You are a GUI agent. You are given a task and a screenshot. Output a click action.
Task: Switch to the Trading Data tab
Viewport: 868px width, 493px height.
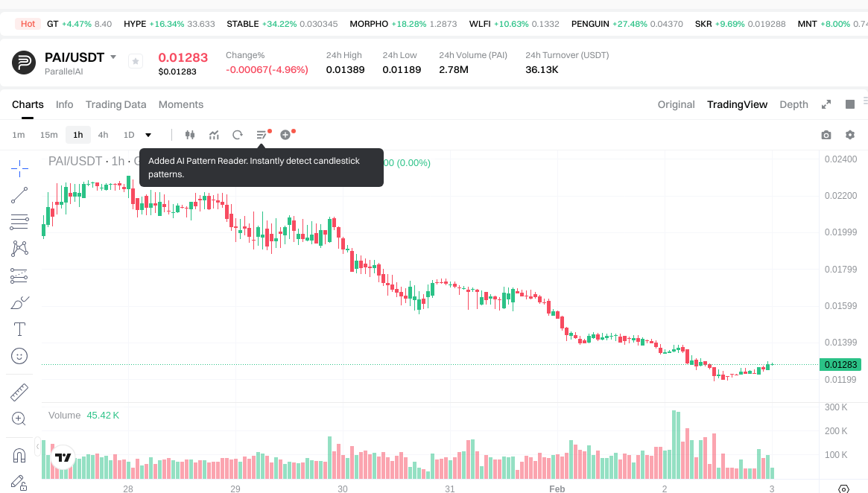click(115, 104)
